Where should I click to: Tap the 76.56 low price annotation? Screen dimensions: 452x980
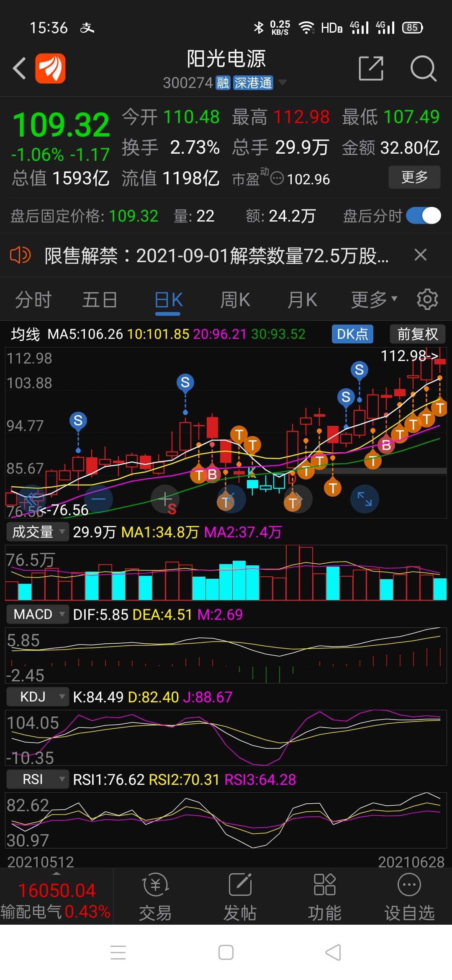click(x=64, y=510)
